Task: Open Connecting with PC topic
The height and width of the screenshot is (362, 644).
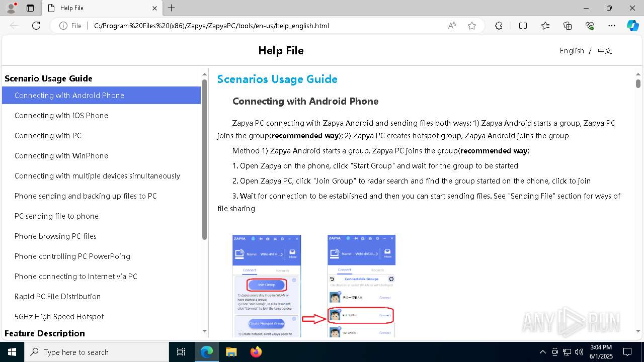Action: [x=101, y=136]
